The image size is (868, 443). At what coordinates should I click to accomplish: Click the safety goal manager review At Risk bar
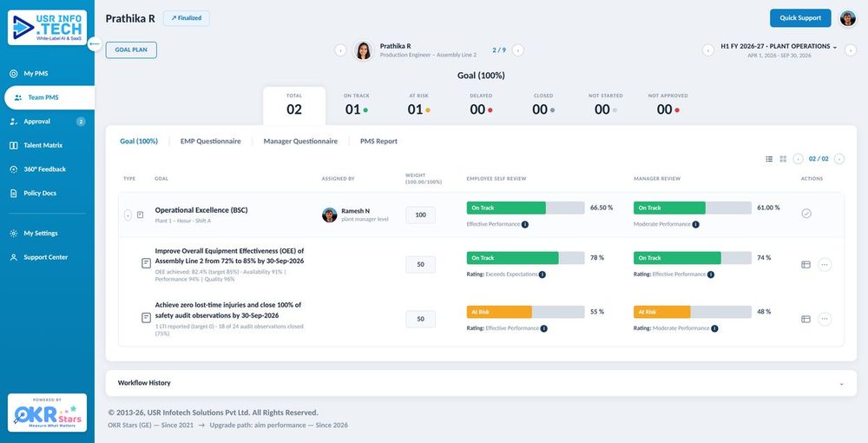693,312
